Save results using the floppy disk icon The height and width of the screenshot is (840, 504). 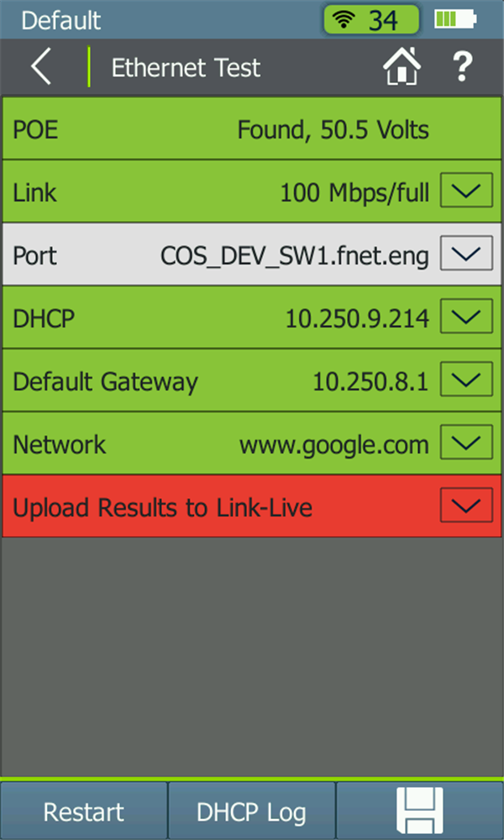[x=419, y=810]
